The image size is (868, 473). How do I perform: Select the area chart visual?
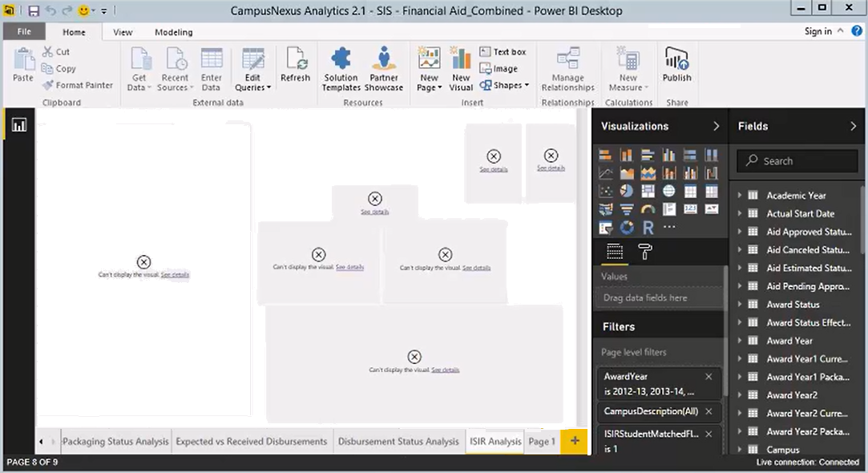[627, 173]
